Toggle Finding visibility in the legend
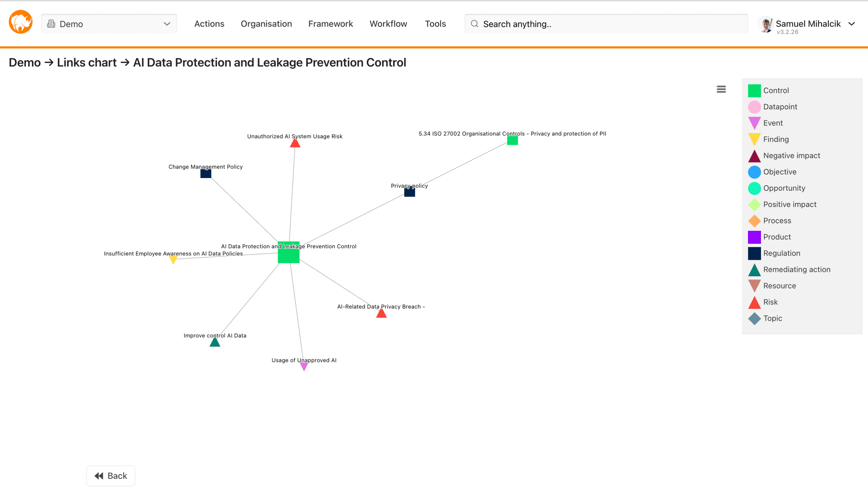Viewport: 868px width, 490px height. pos(755,139)
